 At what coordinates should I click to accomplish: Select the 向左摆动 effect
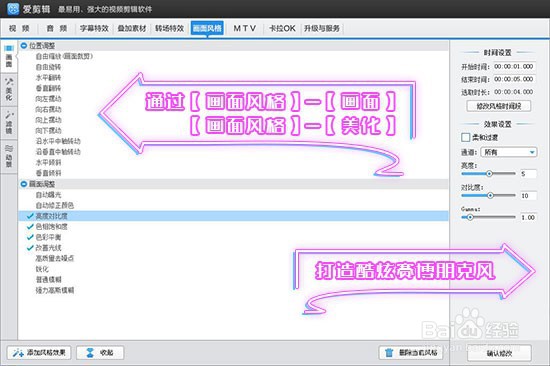point(48,99)
